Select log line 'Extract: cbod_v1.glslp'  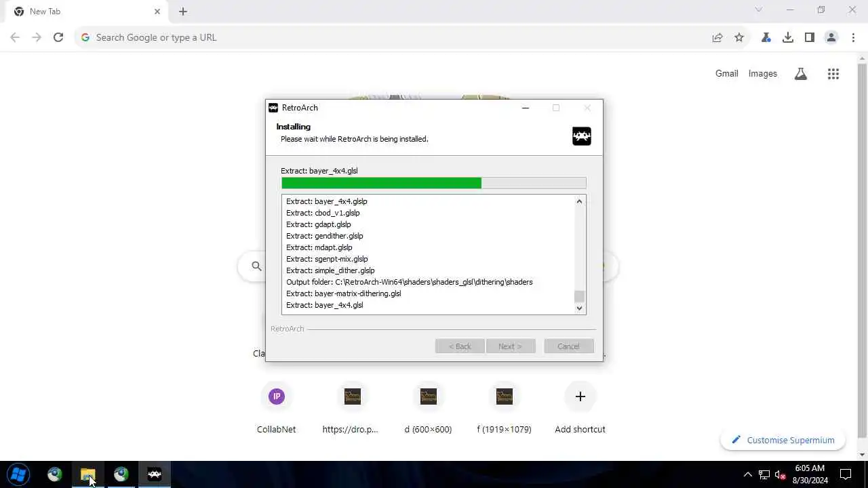(323, 213)
